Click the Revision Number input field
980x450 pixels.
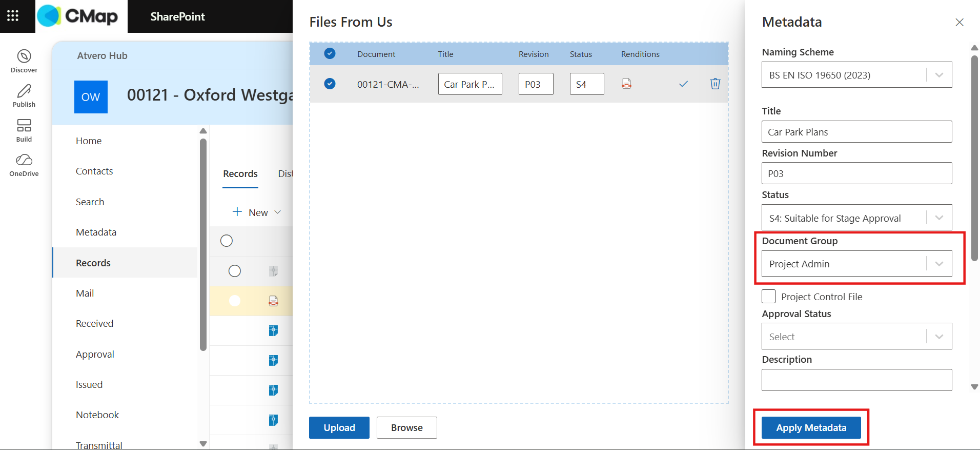click(856, 173)
